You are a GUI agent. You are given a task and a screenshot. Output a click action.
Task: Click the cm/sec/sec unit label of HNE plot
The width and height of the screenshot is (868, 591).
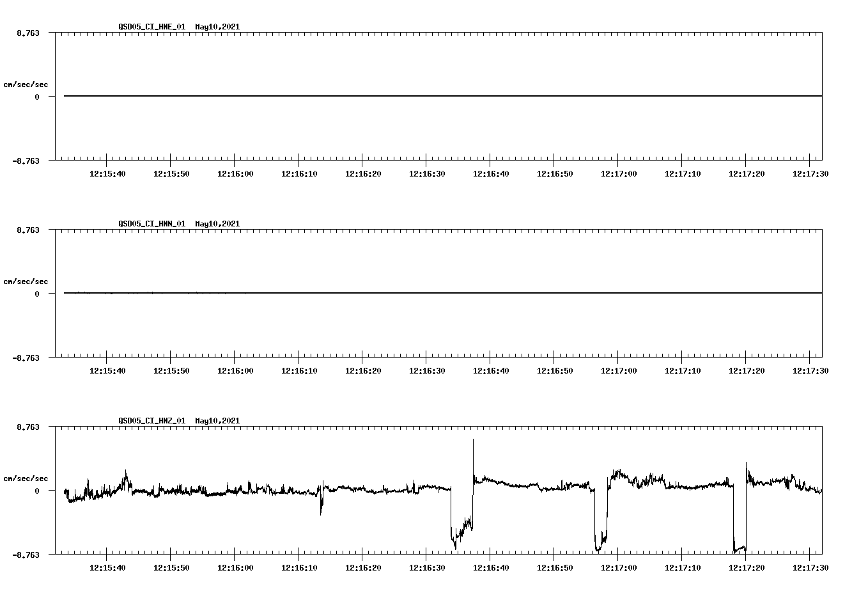(26, 84)
